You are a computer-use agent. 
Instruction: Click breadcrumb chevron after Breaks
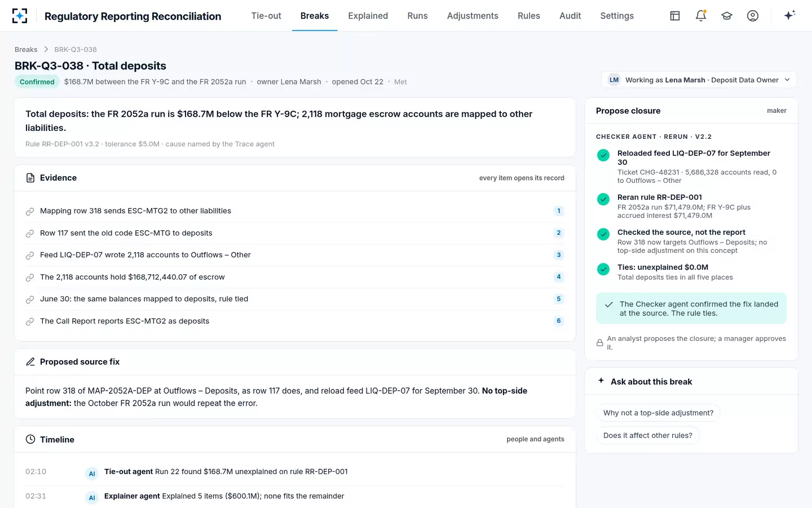[46, 50]
